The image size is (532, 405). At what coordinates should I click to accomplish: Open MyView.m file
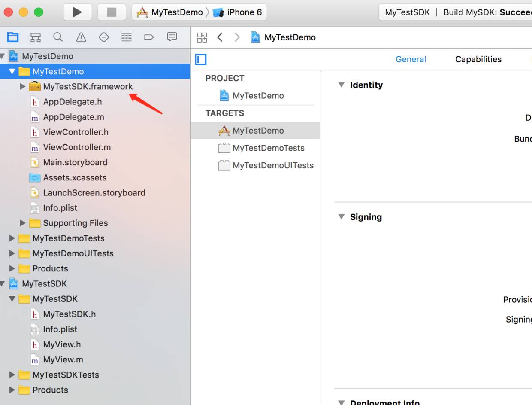pos(63,359)
